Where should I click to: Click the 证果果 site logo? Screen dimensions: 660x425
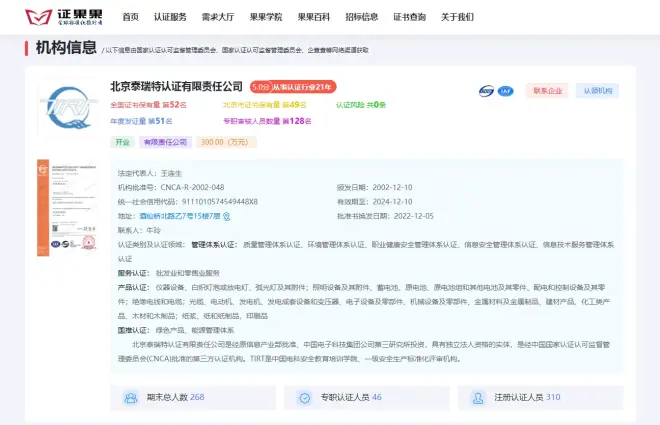64,17
